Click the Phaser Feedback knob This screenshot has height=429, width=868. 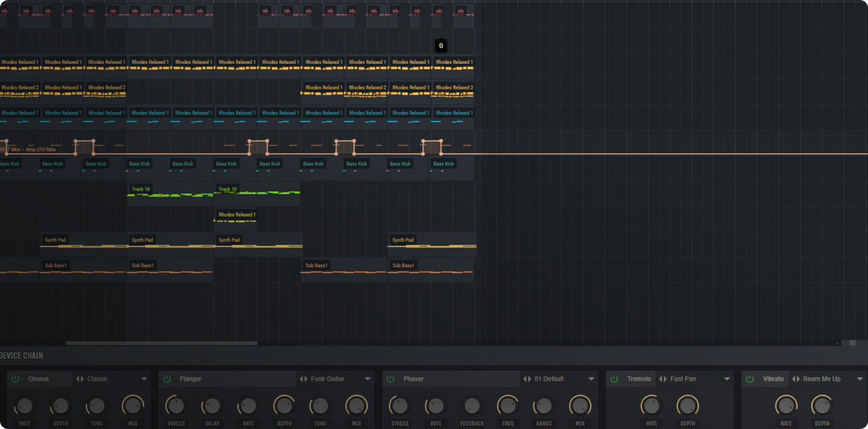[472, 406]
